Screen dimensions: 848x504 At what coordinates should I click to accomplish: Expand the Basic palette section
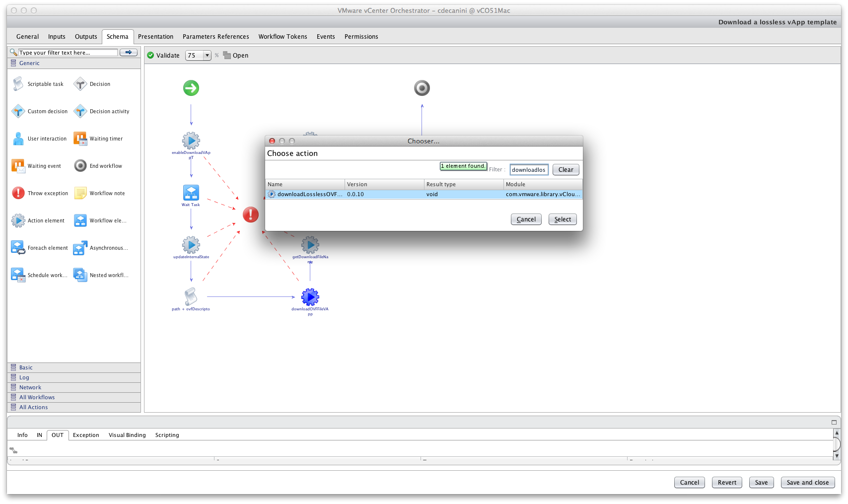coord(74,367)
